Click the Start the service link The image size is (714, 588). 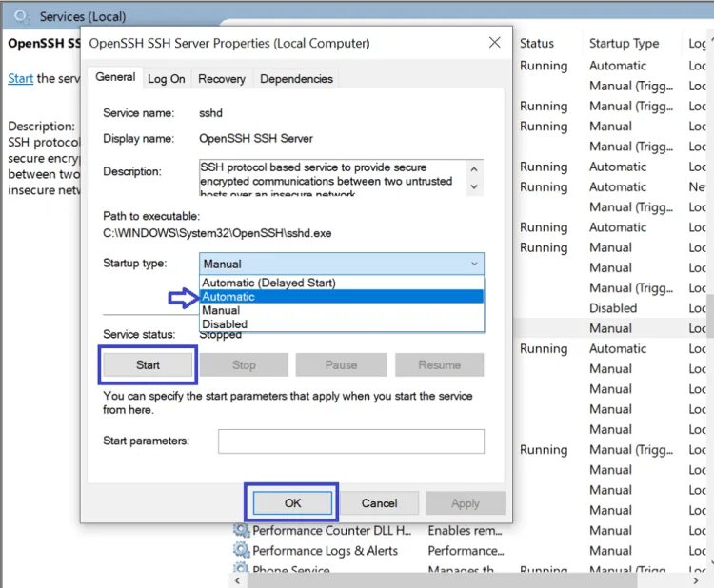click(x=21, y=78)
